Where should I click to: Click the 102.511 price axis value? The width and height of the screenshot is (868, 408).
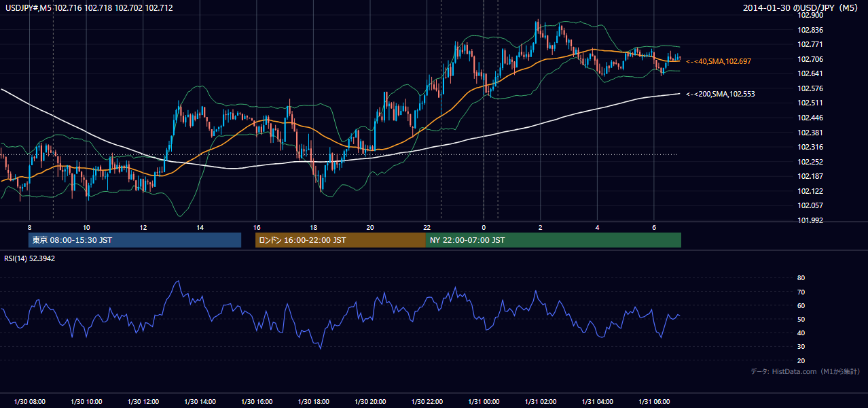pyautogui.click(x=810, y=103)
